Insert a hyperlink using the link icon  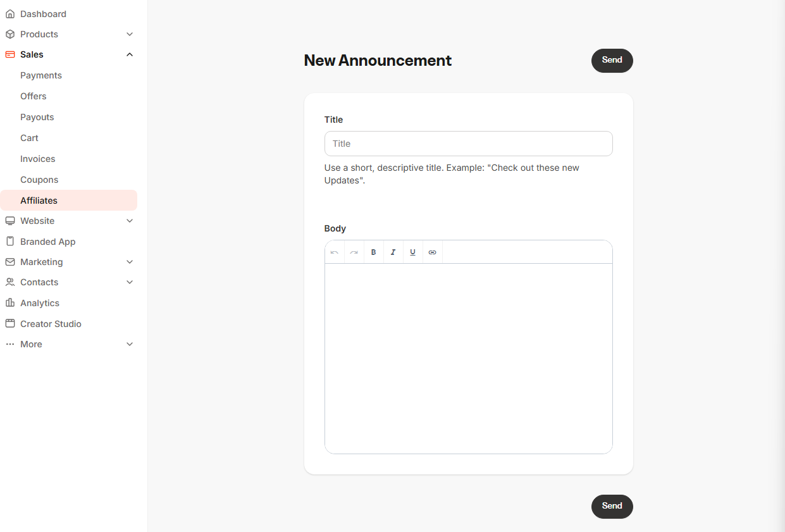pyautogui.click(x=432, y=252)
